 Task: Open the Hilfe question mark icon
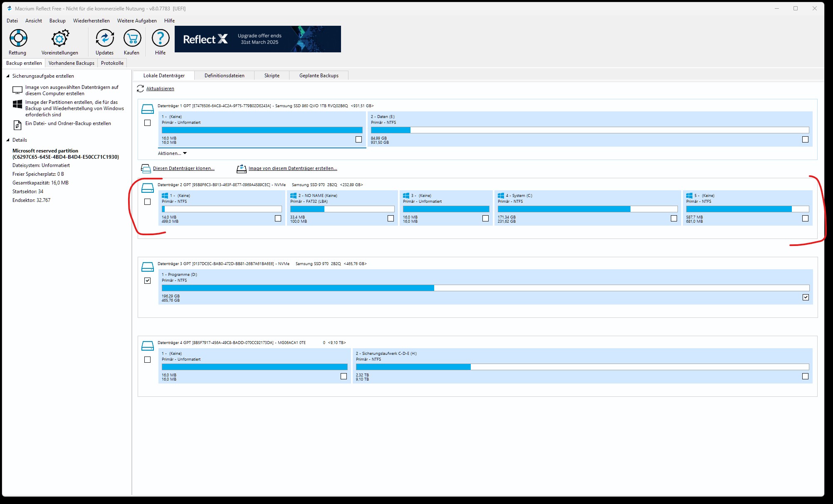click(x=160, y=38)
